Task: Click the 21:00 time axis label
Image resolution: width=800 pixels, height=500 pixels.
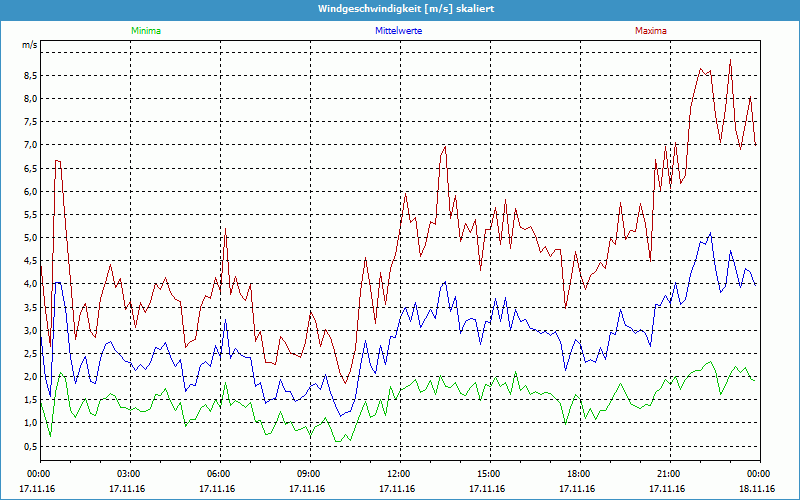Action: tap(670, 474)
